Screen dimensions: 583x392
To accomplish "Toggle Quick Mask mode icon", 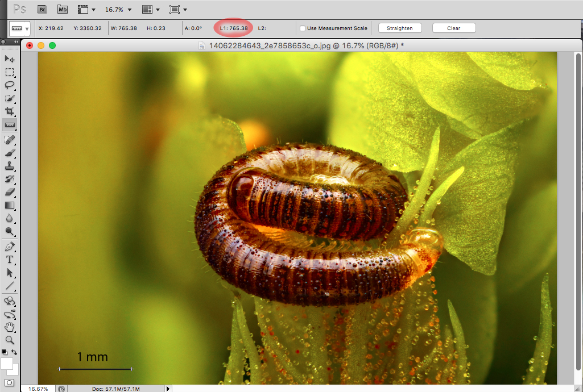I will point(9,383).
